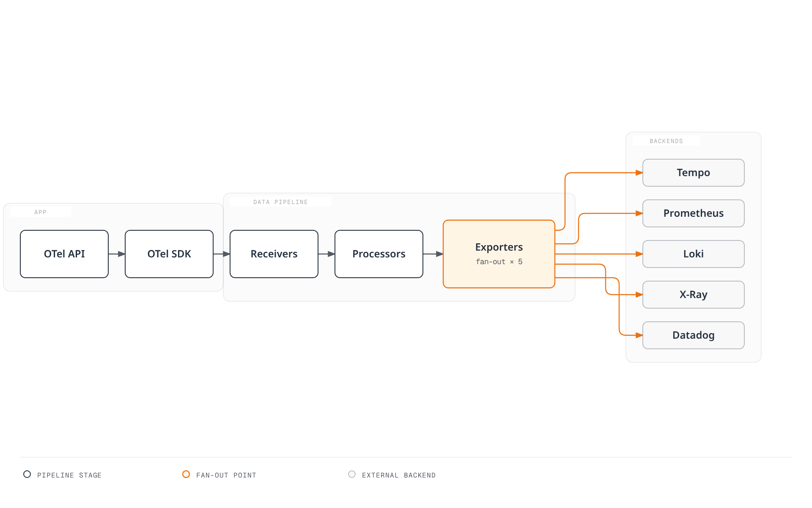Select the Tempo backend node
This screenshot has width=812, height=508.
pyautogui.click(x=694, y=173)
